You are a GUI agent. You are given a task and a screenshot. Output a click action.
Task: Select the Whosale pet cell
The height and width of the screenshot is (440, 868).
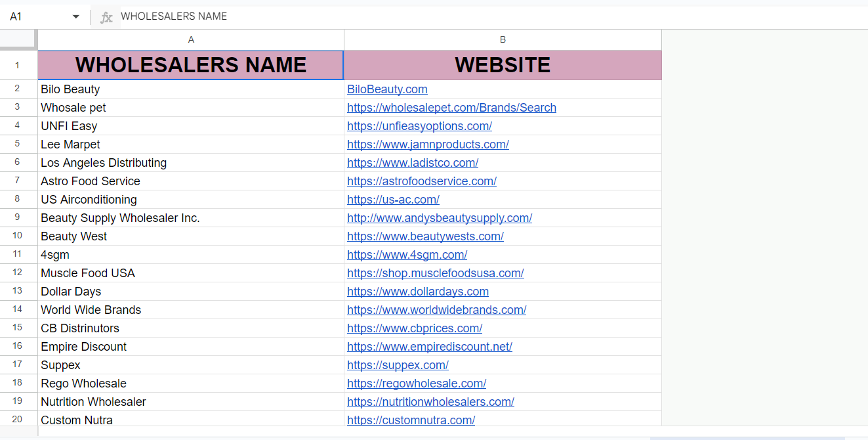191,108
